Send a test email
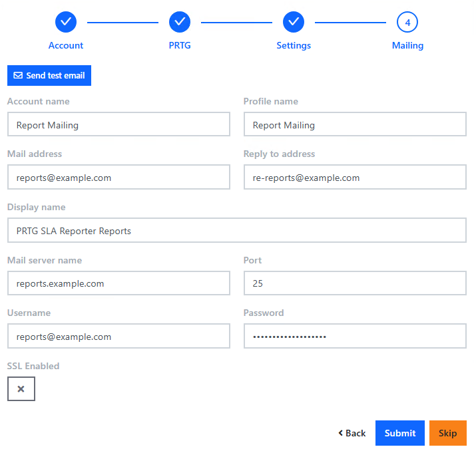Viewport: 476px width, 451px height. click(49, 76)
